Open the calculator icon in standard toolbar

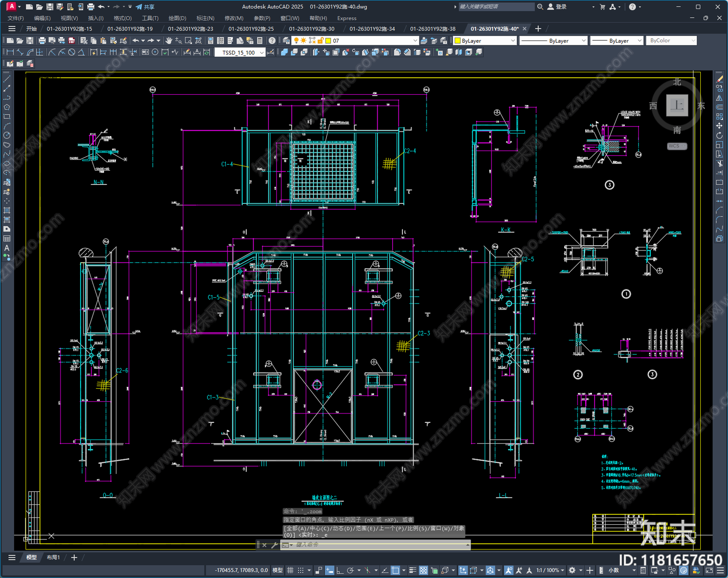pos(260,41)
